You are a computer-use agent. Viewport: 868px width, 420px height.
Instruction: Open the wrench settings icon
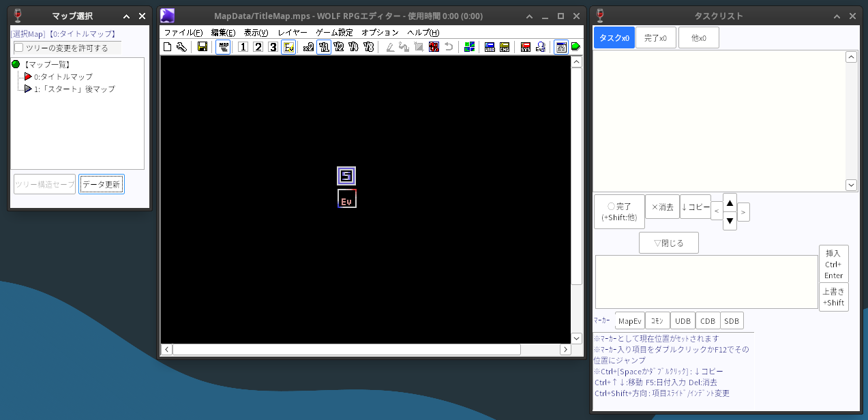coord(181,47)
